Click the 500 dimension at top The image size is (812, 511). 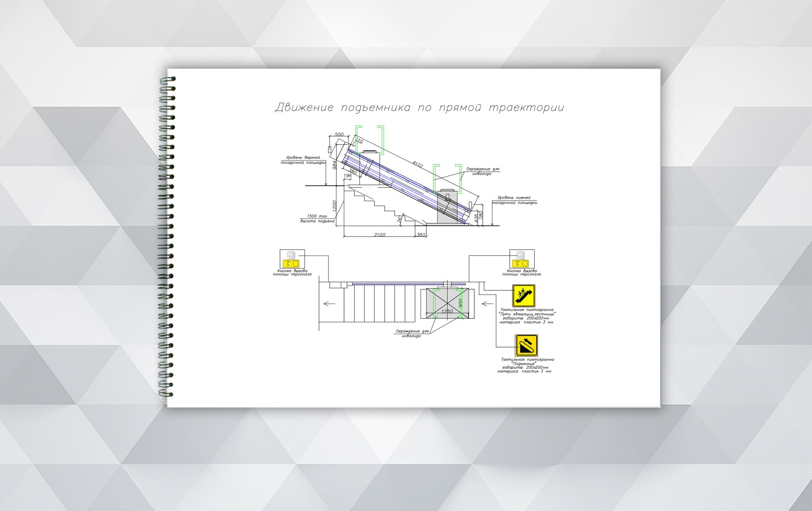(339, 134)
